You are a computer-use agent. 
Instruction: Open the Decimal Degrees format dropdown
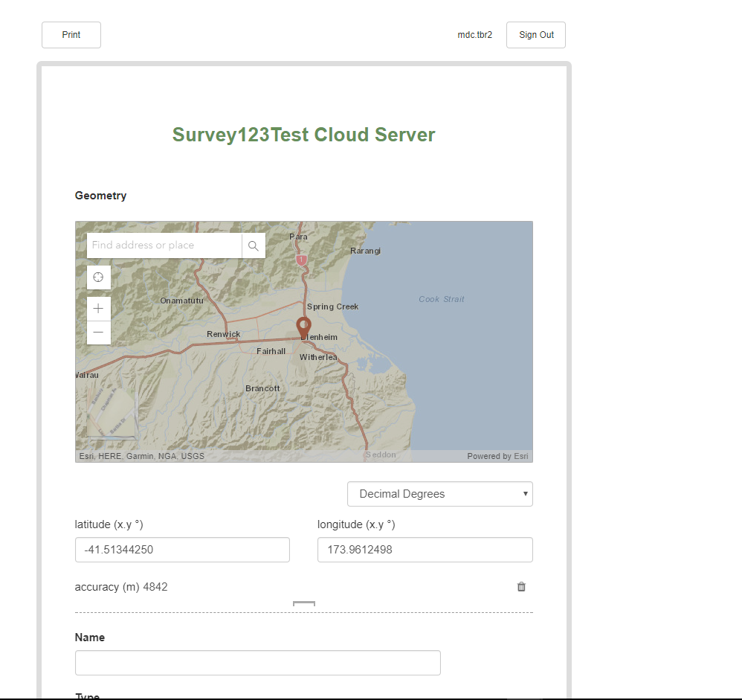pyautogui.click(x=440, y=494)
